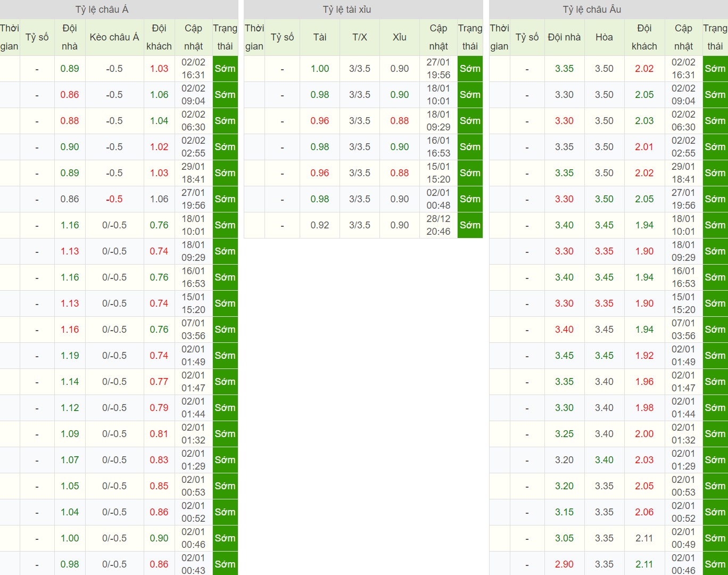Select the 'Xỉu' column header

point(400,37)
